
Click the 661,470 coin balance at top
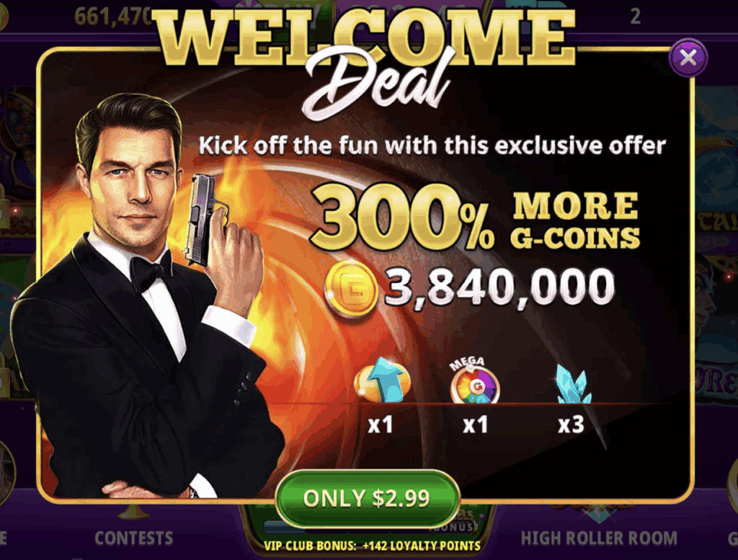113,17
